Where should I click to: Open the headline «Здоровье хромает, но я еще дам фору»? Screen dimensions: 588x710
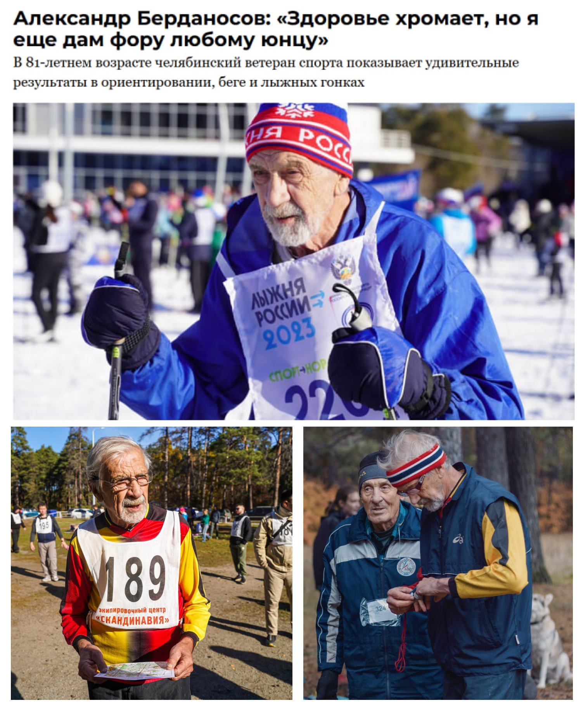coord(276,29)
